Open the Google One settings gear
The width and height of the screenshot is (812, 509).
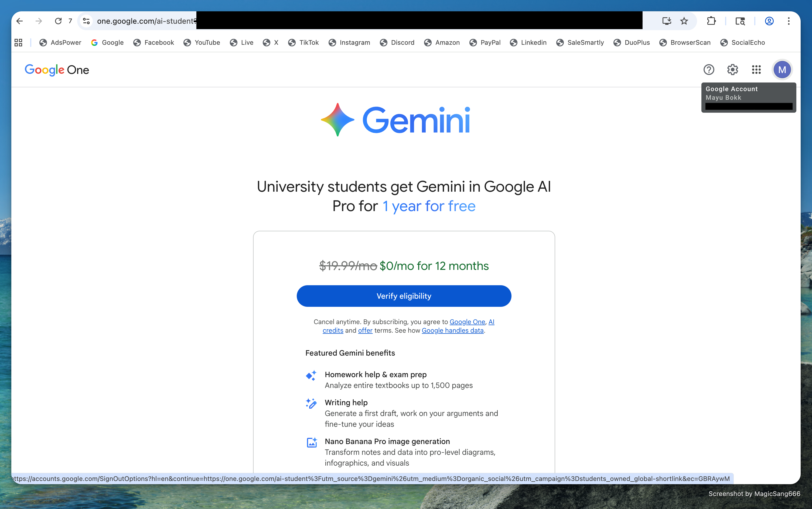[x=732, y=70]
